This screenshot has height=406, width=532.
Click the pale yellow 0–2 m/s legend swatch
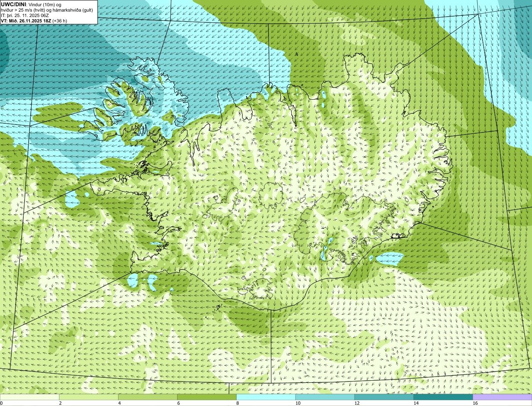(30, 397)
